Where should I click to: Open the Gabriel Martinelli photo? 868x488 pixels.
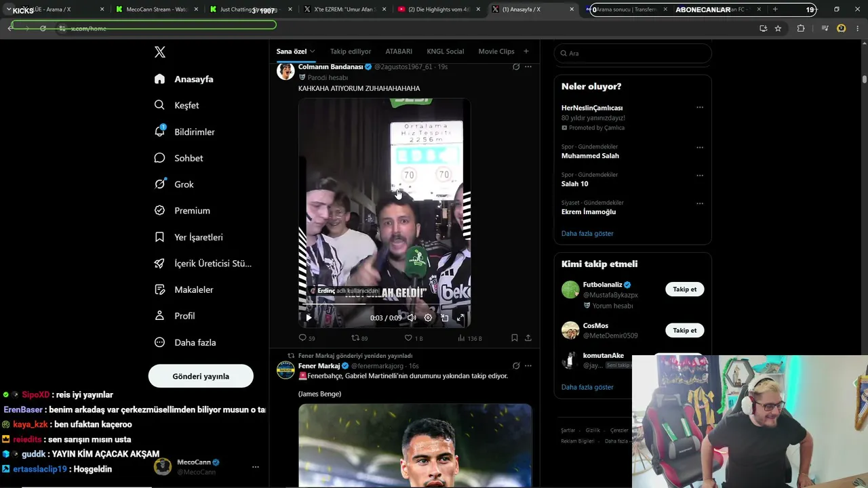click(x=415, y=445)
